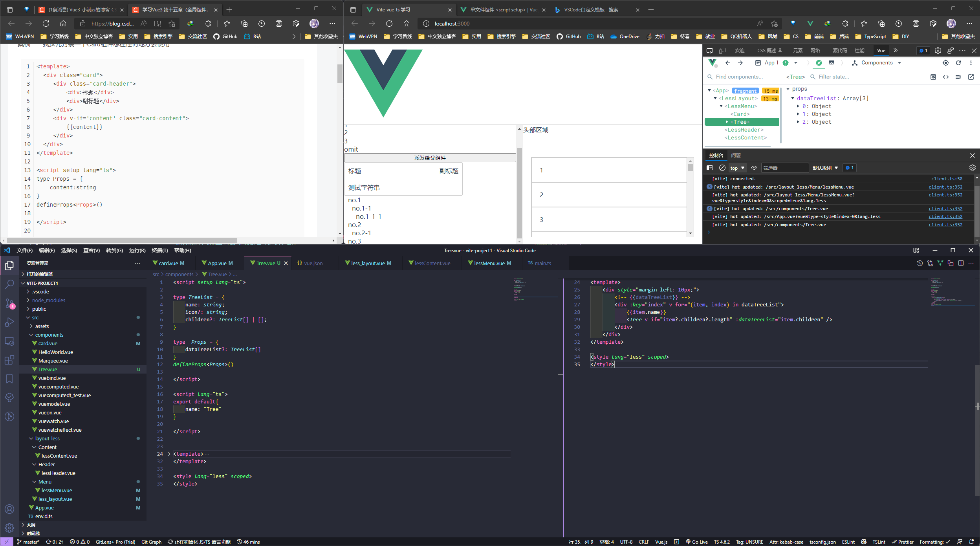Clear console icon in DevTools

pos(722,168)
